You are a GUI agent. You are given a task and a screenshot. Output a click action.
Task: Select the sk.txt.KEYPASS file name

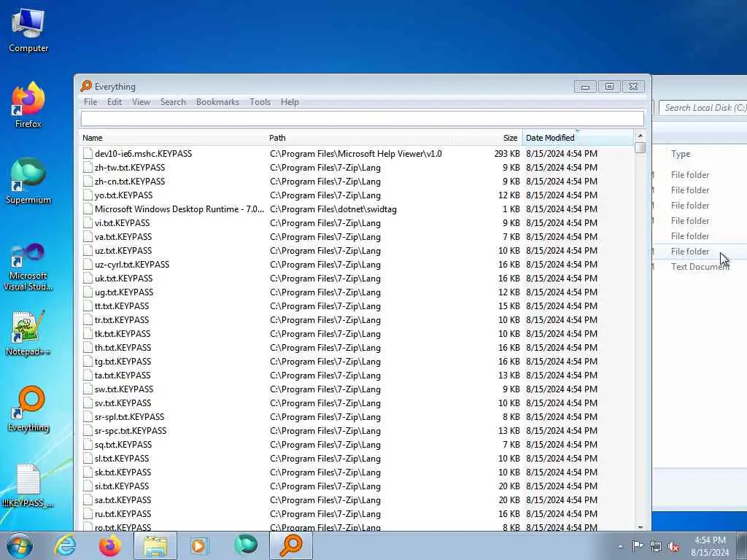pyautogui.click(x=123, y=472)
